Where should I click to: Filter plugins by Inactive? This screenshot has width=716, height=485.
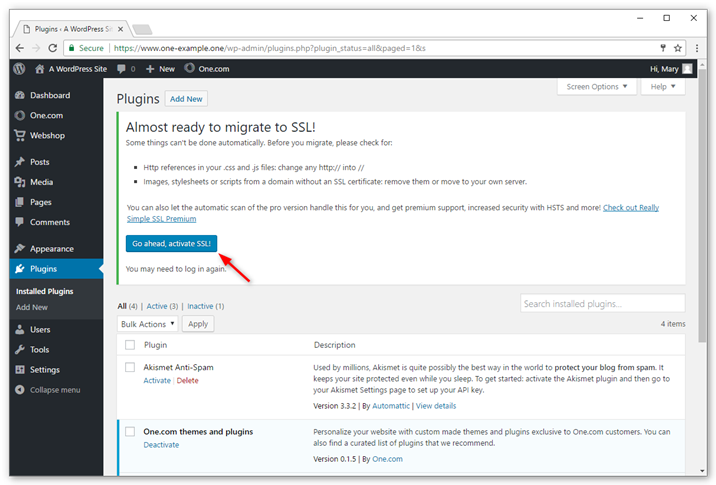(200, 306)
